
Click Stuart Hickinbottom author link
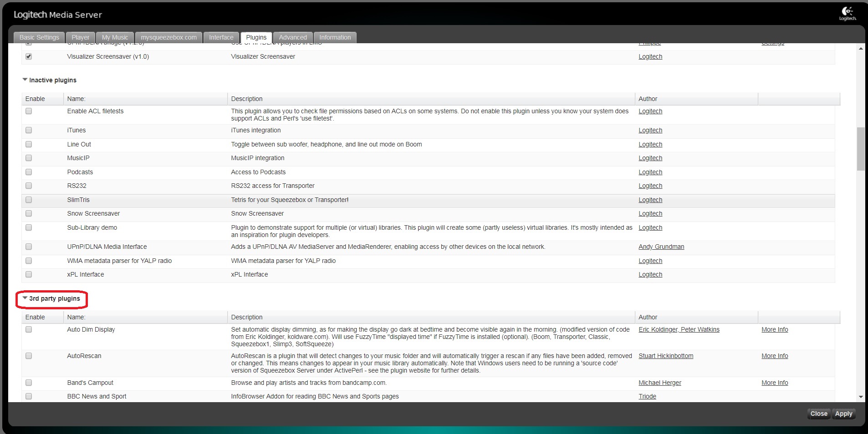(666, 356)
